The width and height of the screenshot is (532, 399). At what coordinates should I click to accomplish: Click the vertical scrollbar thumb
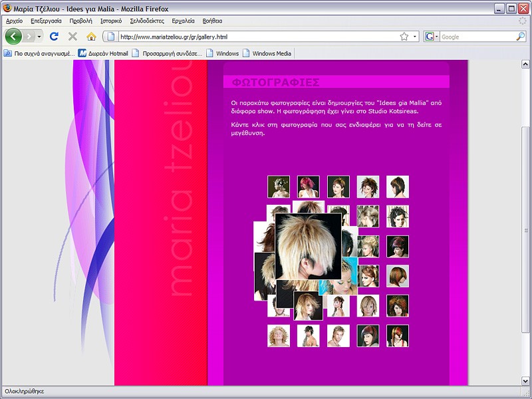(x=525, y=229)
